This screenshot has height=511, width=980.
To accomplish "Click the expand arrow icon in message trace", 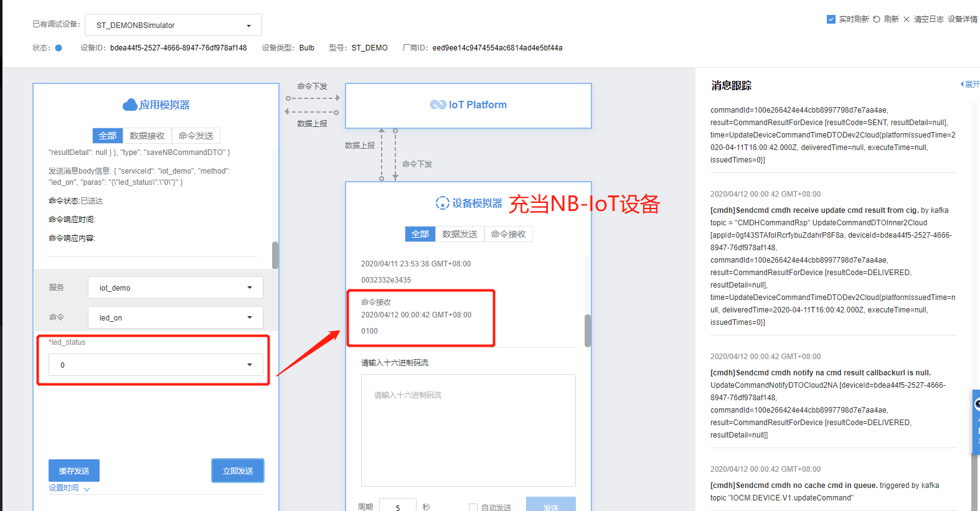I will 962,84.
